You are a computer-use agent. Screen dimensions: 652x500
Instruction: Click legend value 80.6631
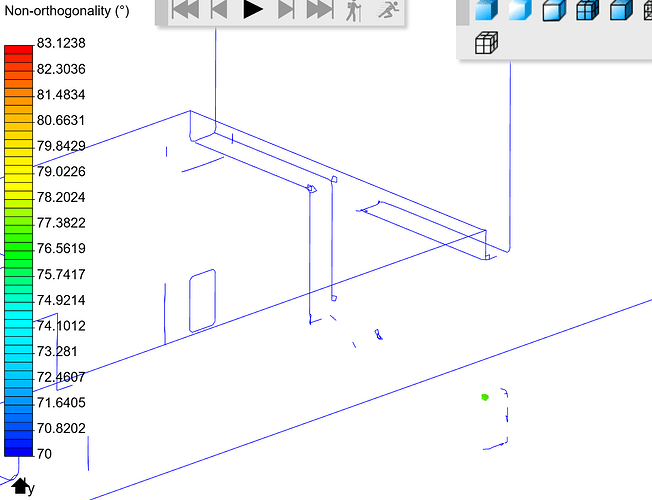coord(61,120)
